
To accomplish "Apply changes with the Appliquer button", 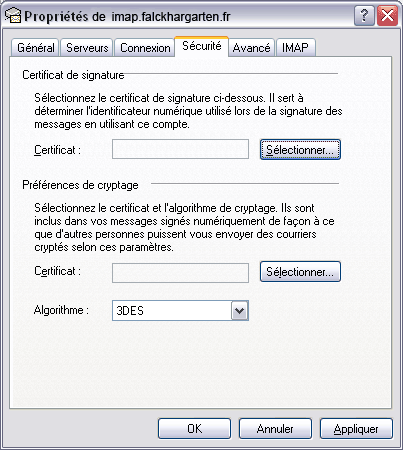I will point(356,429).
